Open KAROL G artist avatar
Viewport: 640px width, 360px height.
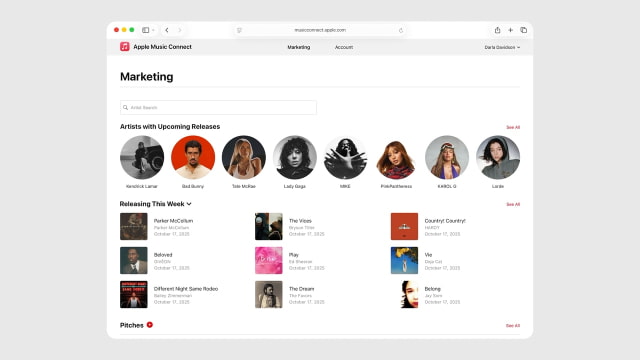click(x=447, y=158)
